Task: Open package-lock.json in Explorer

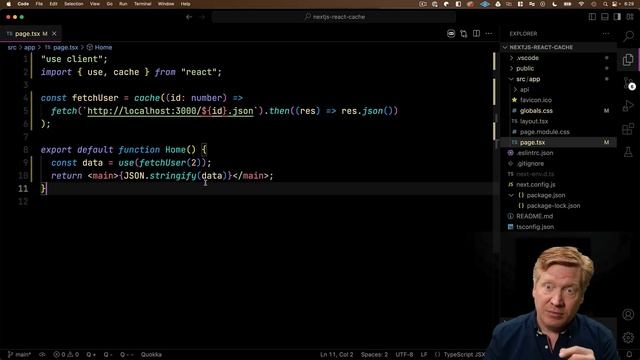Action: tap(558, 206)
